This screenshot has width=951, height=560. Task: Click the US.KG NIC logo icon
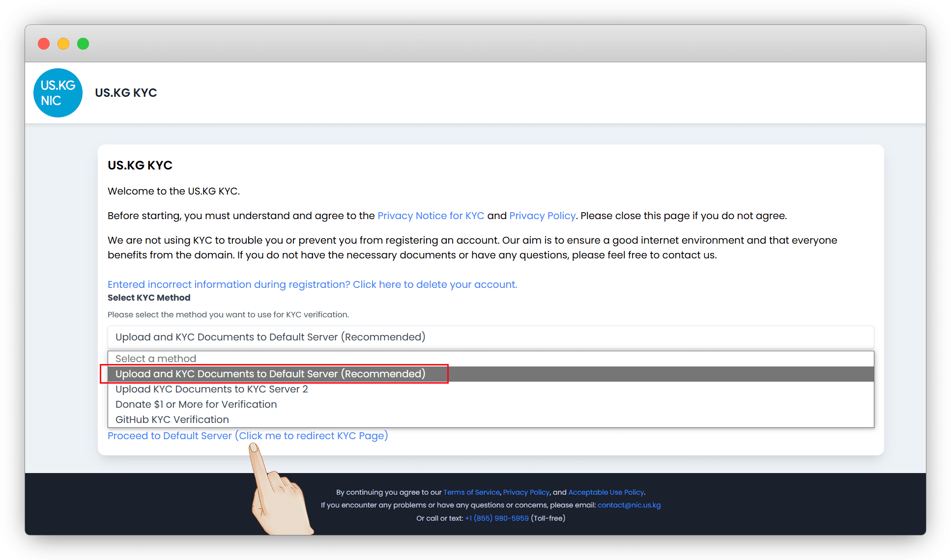pos(58,93)
